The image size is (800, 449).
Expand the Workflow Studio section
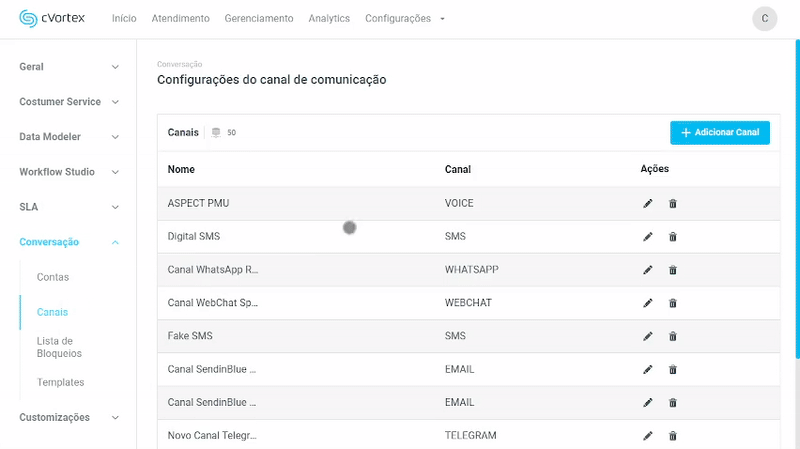[x=67, y=172]
